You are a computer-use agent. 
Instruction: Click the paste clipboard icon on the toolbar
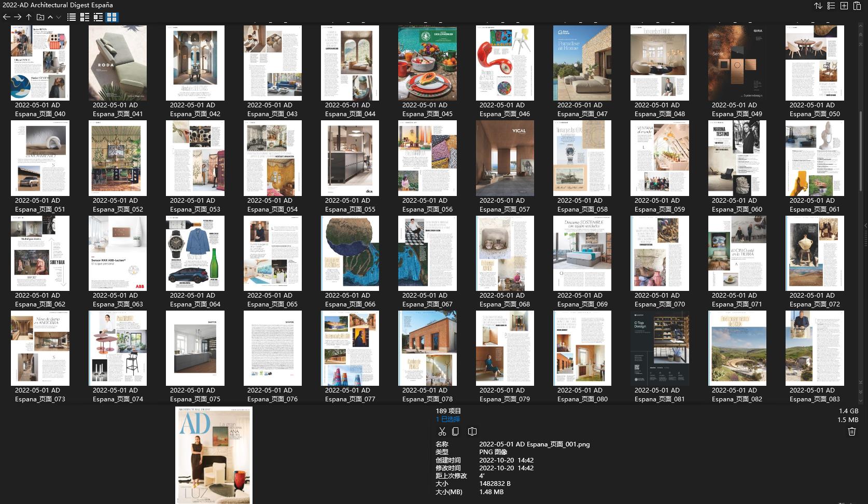858,6
